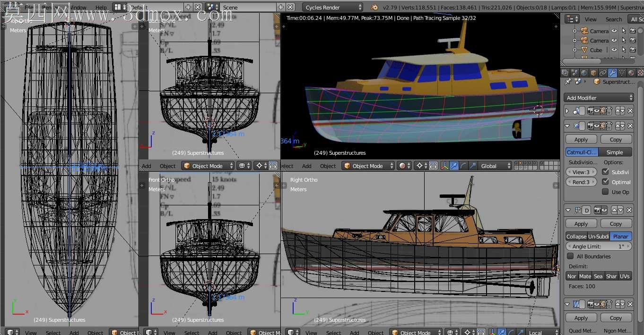Copy the Subdivision Surface modifier
644x335 pixels.
pos(616,140)
